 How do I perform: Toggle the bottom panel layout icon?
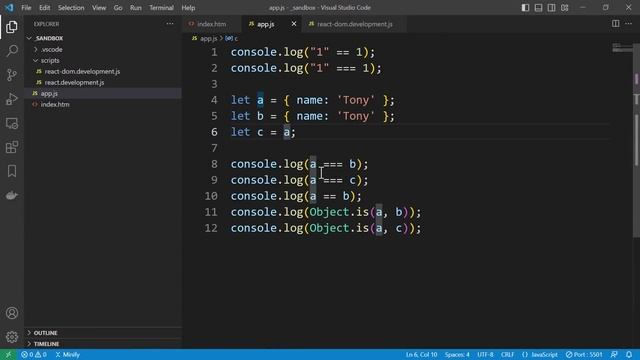(538, 8)
